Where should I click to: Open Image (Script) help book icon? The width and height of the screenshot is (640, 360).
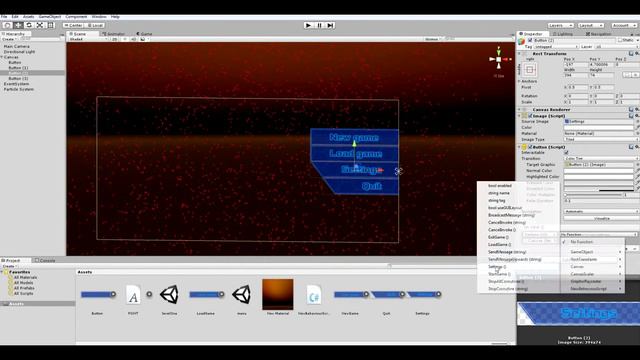(x=631, y=116)
